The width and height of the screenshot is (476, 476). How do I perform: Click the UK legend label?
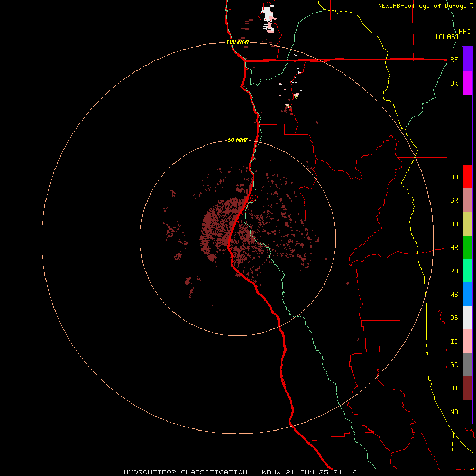[454, 83]
